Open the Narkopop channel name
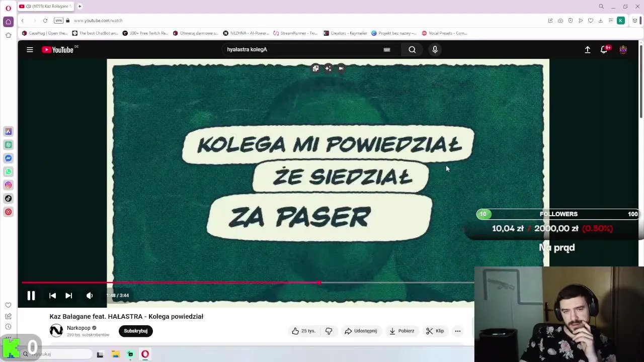Screen dimensions: 644x362 coord(78,328)
